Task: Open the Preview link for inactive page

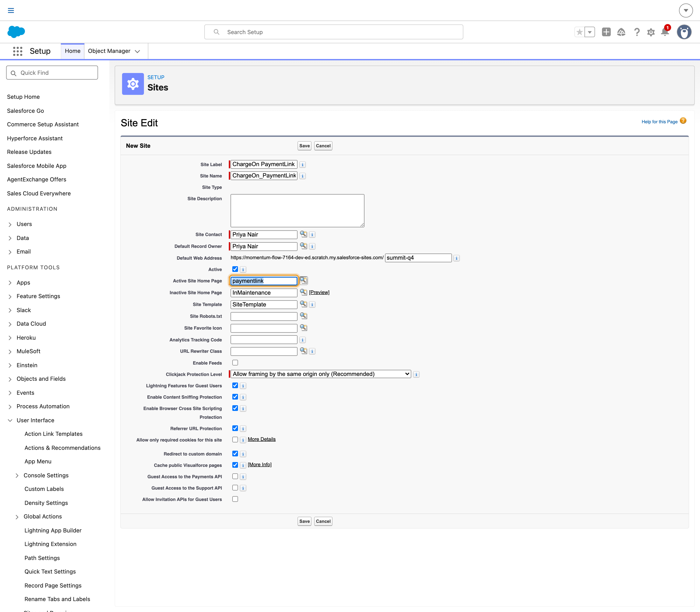Action: (x=319, y=292)
